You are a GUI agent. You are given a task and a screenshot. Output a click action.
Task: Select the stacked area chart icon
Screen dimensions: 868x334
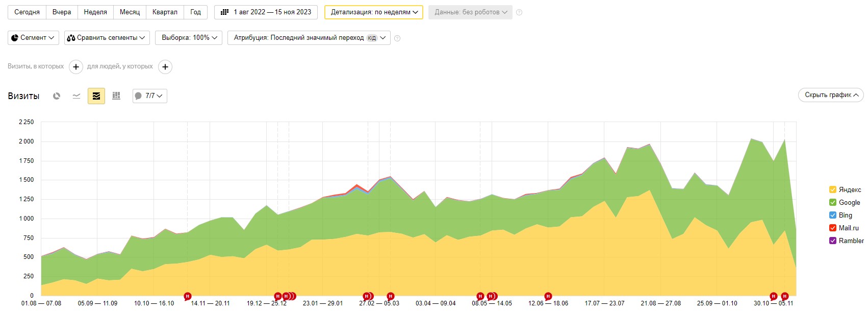[x=96, y=96]
